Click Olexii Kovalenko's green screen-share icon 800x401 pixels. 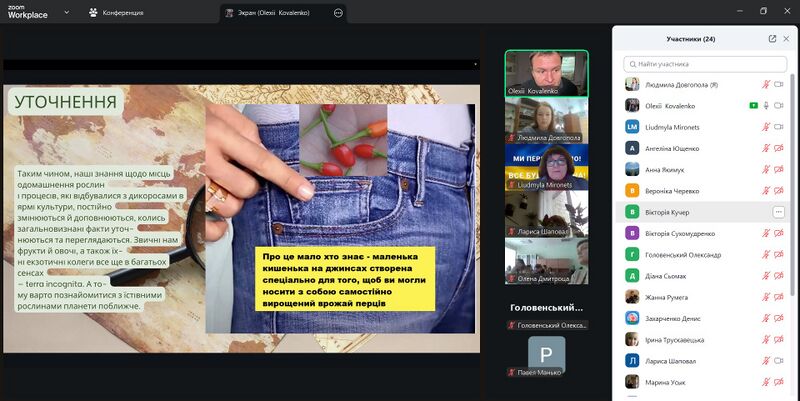752,106
